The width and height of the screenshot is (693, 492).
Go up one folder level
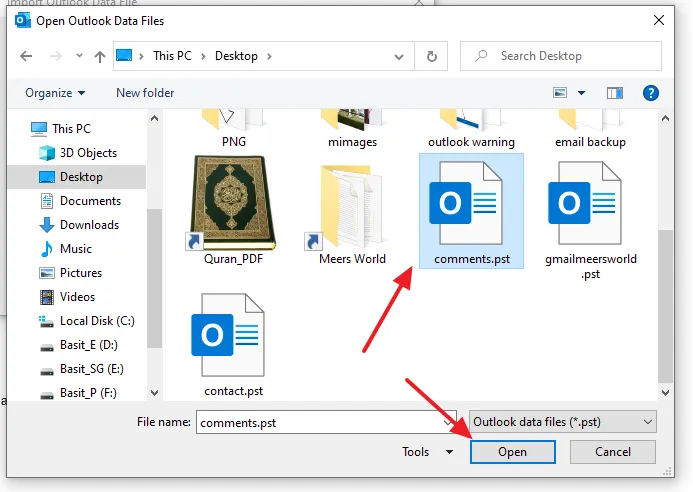pos(100,56)
